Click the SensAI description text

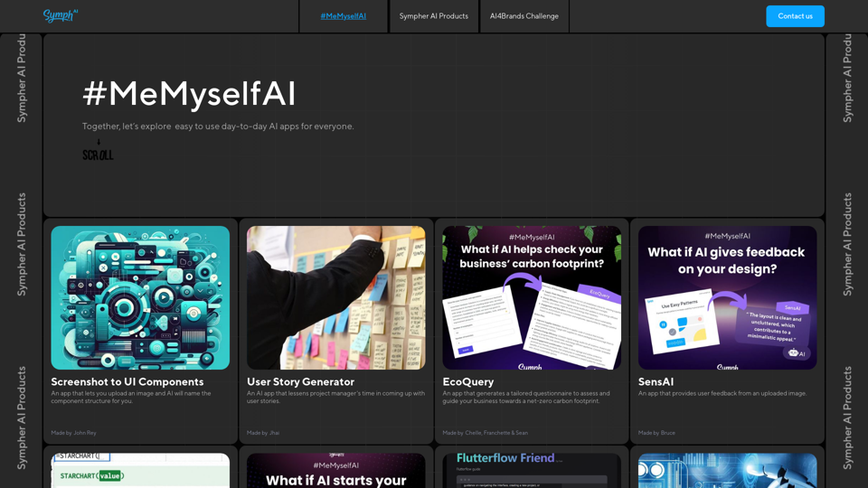pyautogui.click(x=722, y=393)
